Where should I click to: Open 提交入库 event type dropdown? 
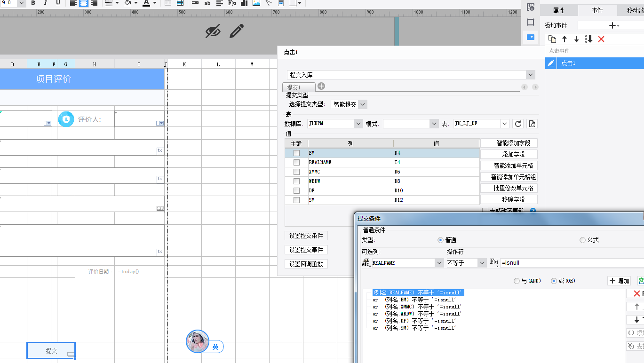tap(531, 75)
